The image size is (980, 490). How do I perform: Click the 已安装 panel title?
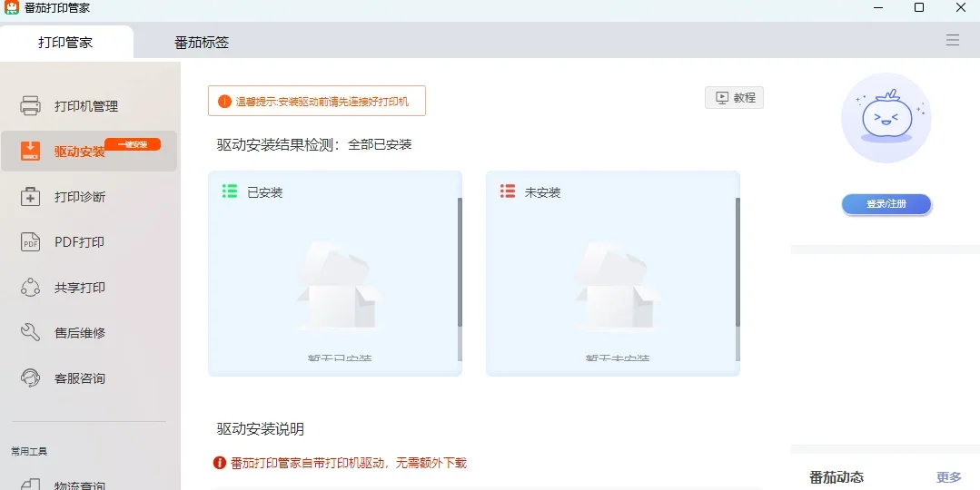tap(265, 192)
